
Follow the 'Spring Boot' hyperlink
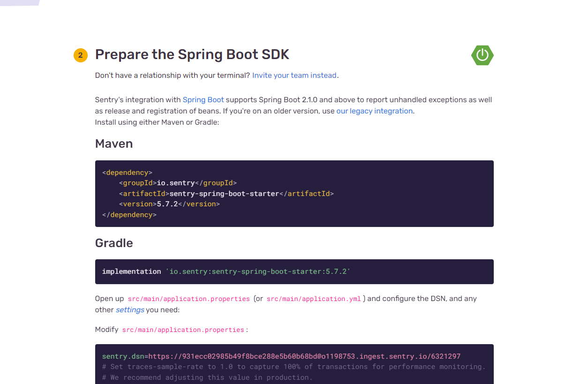203,100
